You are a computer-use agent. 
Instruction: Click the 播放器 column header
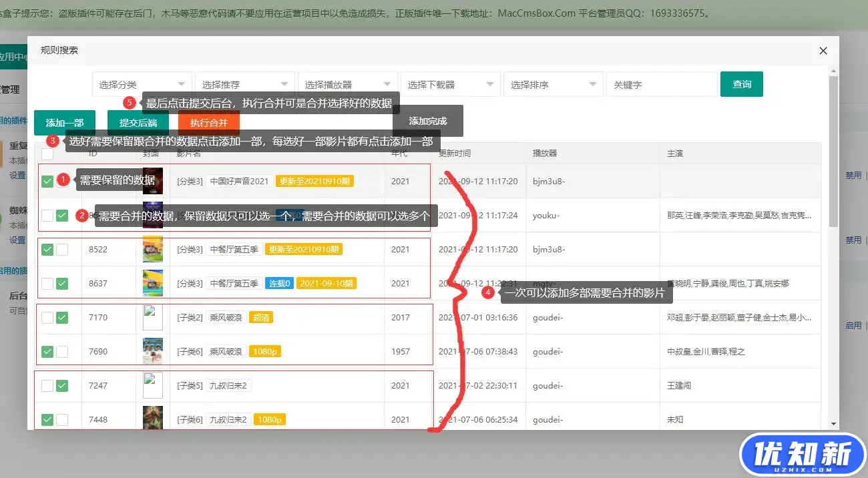545,154
